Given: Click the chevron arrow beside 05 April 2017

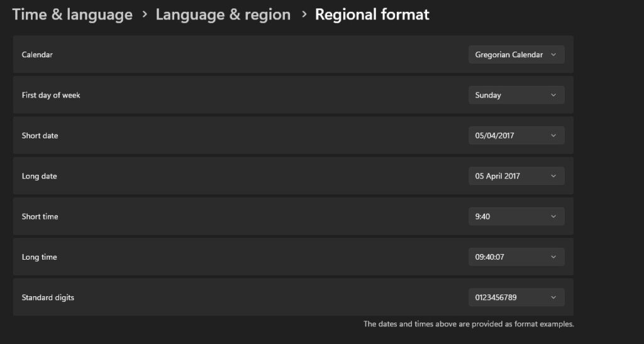Looking at the screenshot, I should [x=553, y=176].
